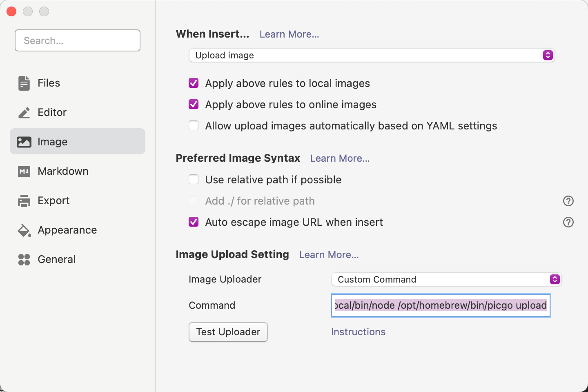Viewport: 588px width, 392px height.
Task: Click Learn More next to Preferred Image Syntax
Action: [340, 158]
